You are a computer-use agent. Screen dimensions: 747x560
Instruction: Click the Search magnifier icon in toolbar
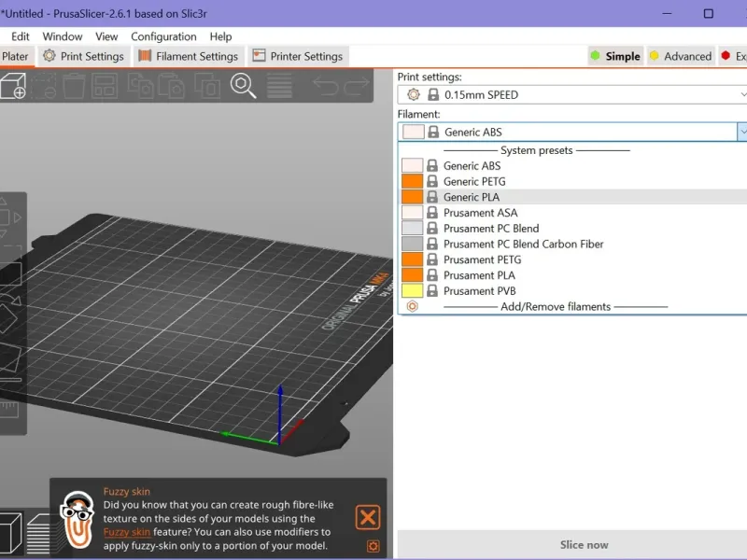pos(244,86)
